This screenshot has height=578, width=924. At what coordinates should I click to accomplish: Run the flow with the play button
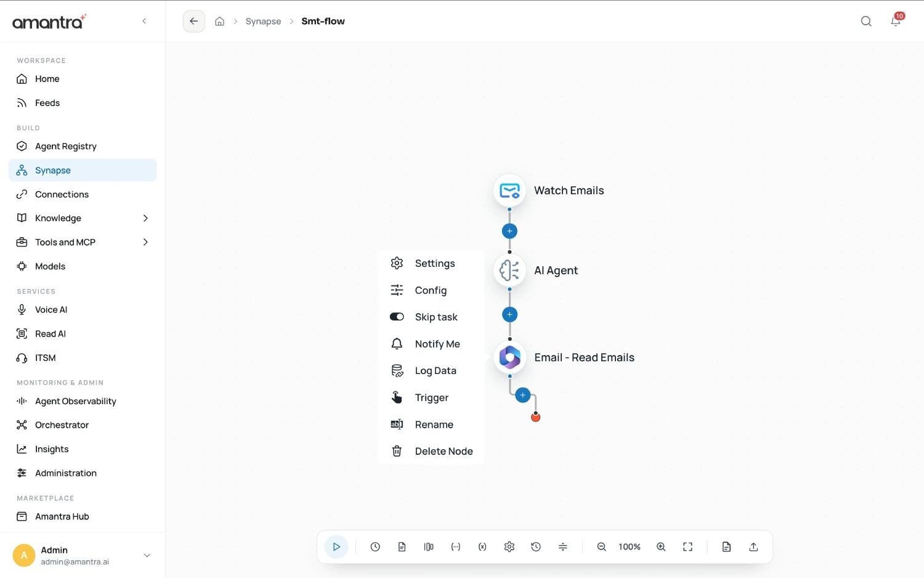pos(336,547)
